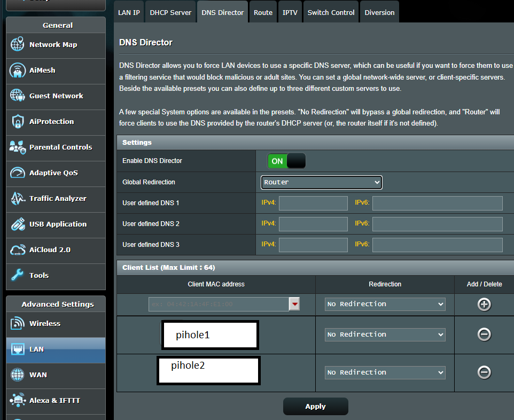Switch to the DHCP Server tab

tap(170, 12)
